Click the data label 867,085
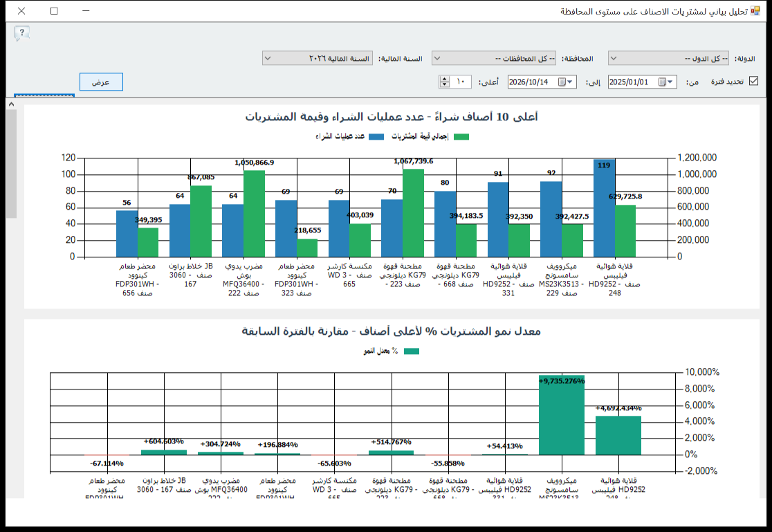 click(x=201, y=177)
